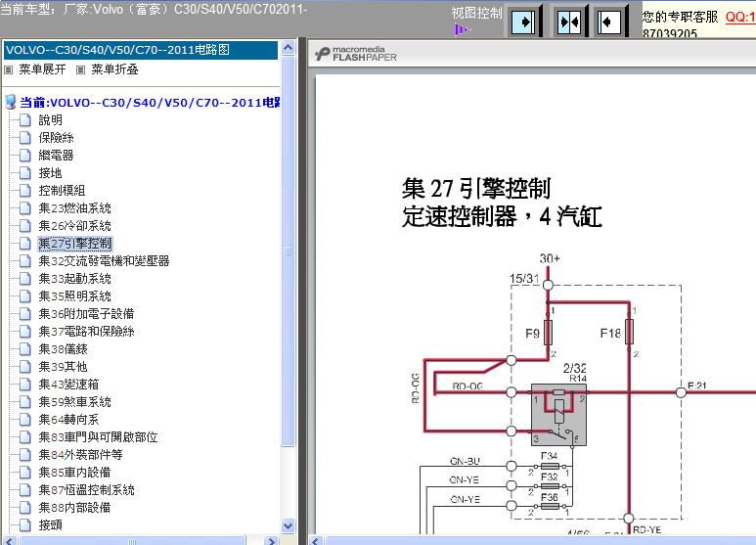
Task: Click the document icon beside 集38儀錶
Action: 25,349
